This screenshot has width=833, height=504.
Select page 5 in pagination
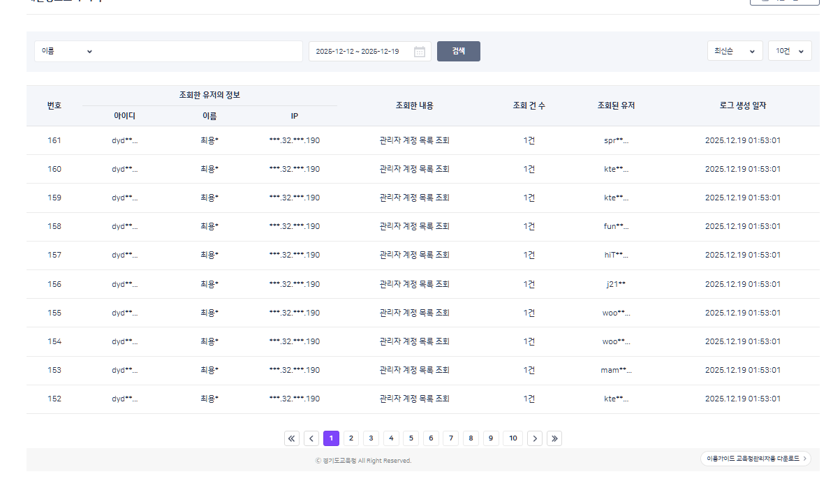pos(411,438)
